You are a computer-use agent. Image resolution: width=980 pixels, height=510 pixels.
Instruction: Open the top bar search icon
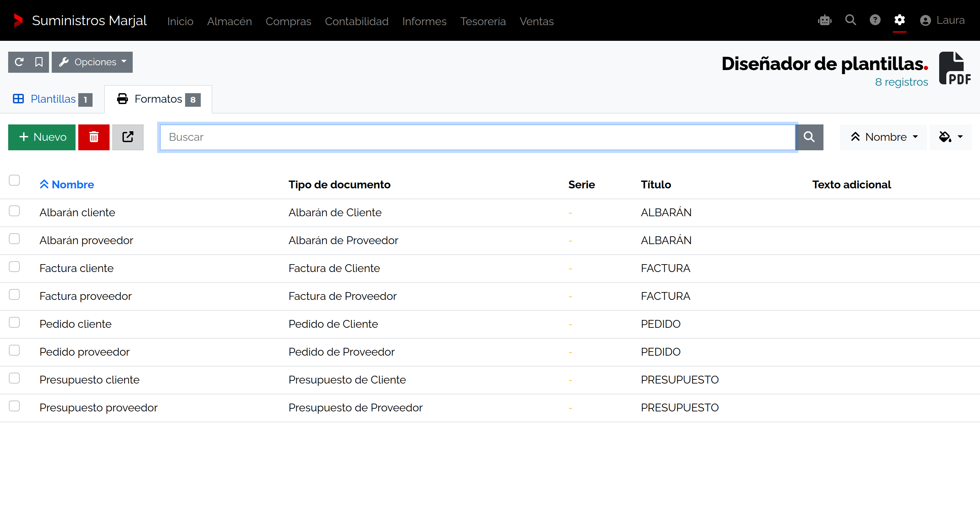pyautogui.click(x=850, y=20)
